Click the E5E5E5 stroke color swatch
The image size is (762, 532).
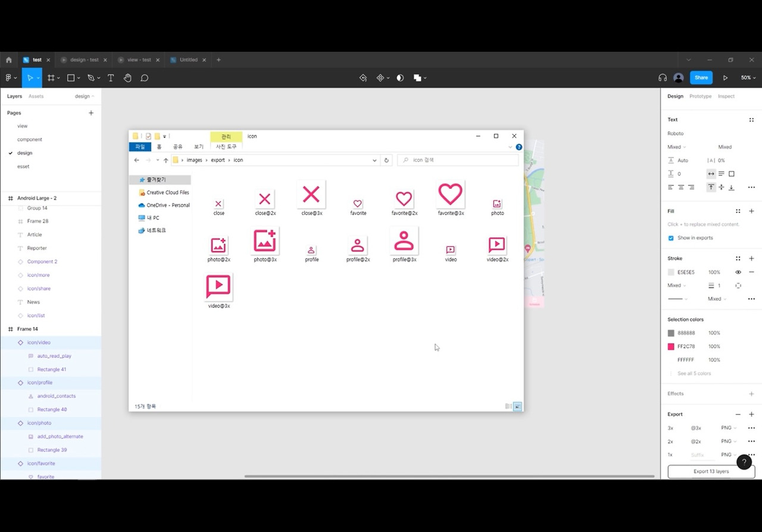tap(671, 272)
